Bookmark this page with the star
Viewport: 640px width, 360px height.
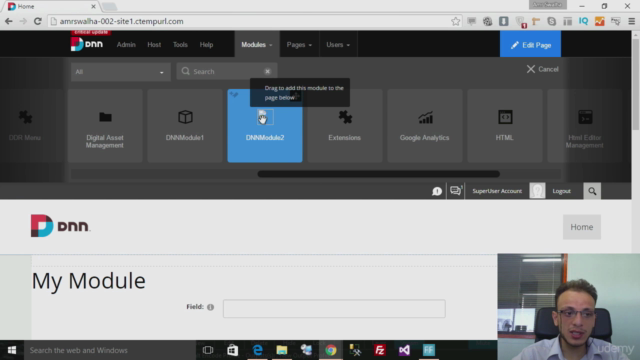456,21
